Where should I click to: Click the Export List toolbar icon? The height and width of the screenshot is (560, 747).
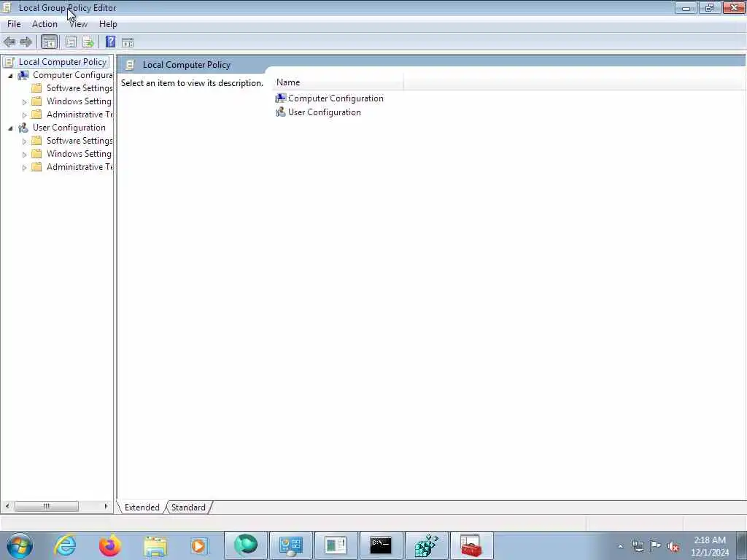[x=88, y=42]
